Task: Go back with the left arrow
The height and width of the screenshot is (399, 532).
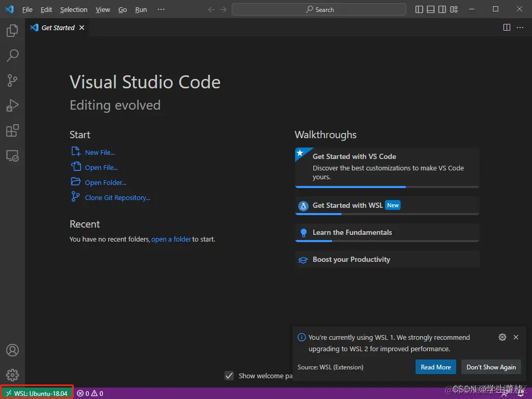Action: click(x=212, y=9)
